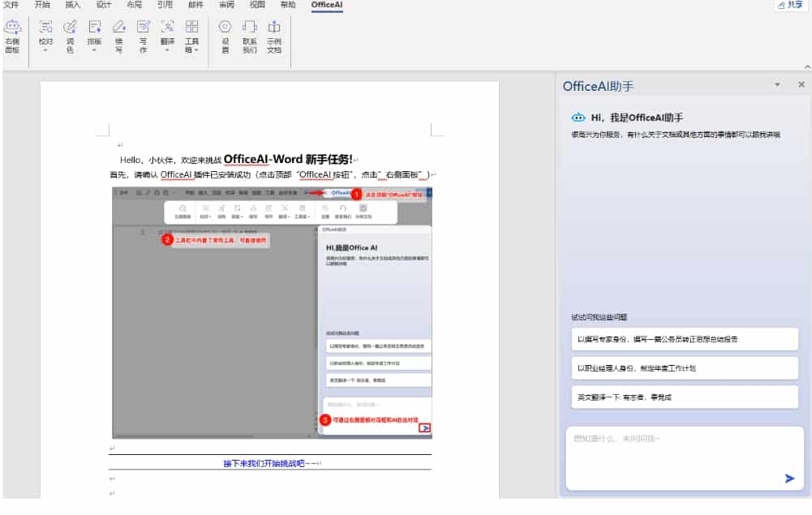Switch to the 引用 tab
This screenshot has height=515, width=812.
165,5
